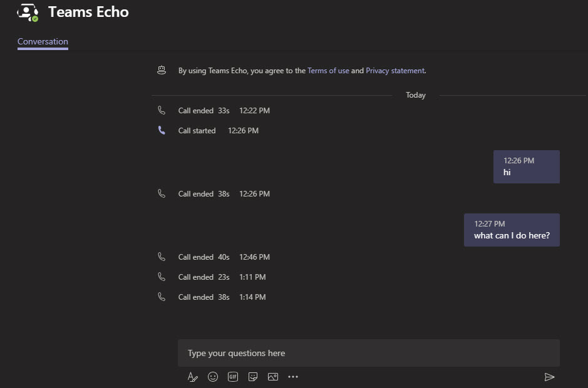Click the call icon next to 12:22 PM
Image resolution: width=588 pixels, height=388 pixels.
point(162,110)
